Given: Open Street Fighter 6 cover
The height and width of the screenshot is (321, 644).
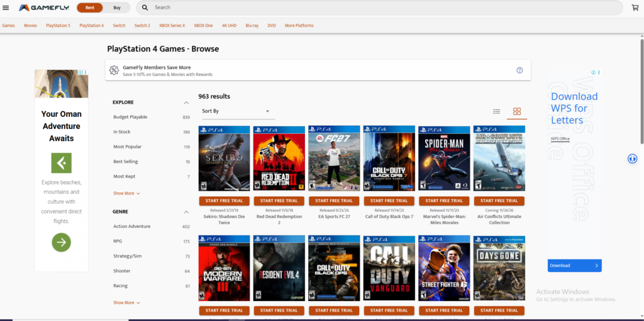Looking at the screenshot, I should [x=444, y=268].
